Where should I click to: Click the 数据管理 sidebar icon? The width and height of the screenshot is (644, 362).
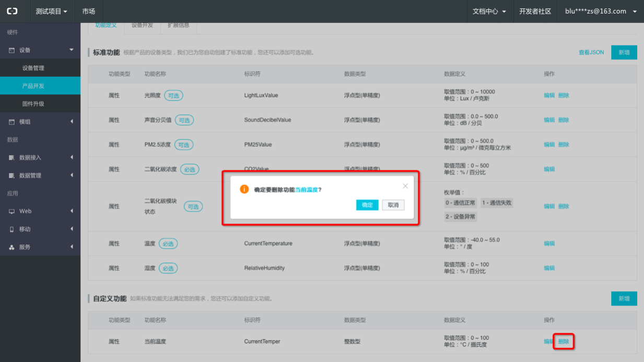coord(11,176)
